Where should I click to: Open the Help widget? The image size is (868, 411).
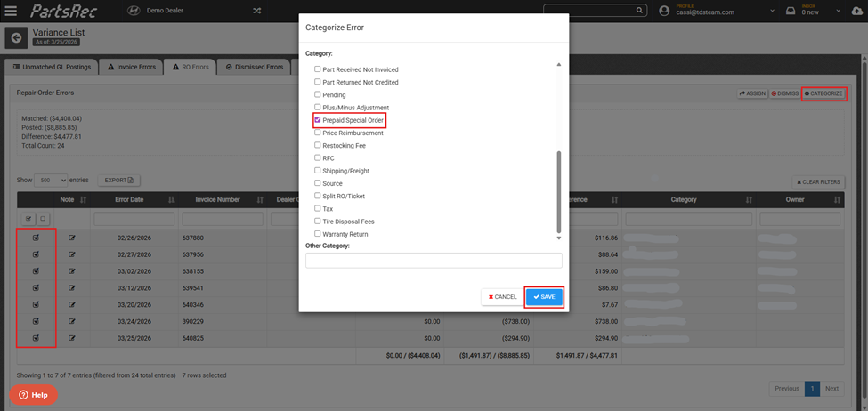(33, 395)
